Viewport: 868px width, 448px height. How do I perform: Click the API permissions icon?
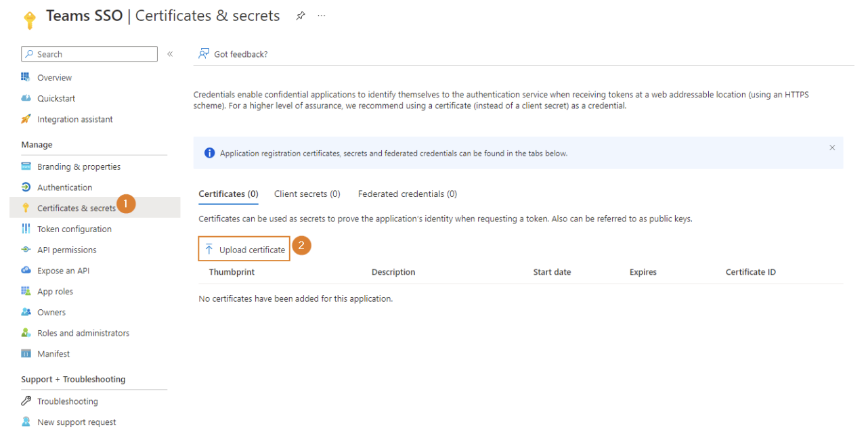tap(26, 250)
